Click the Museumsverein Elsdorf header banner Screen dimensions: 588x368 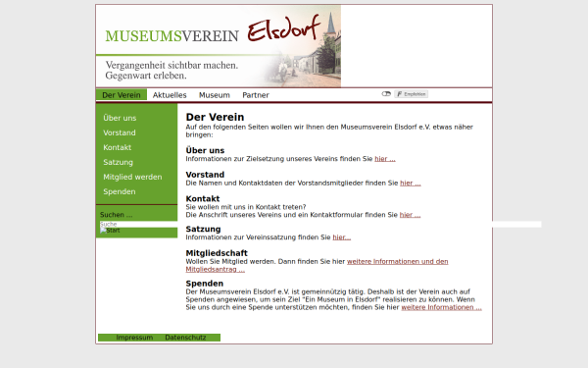[219, 46]
